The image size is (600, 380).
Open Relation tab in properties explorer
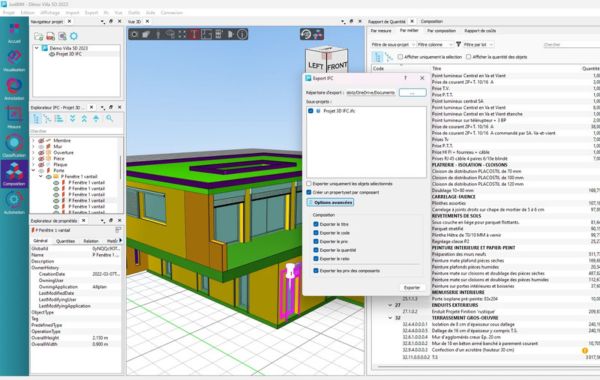coord(91,241)
